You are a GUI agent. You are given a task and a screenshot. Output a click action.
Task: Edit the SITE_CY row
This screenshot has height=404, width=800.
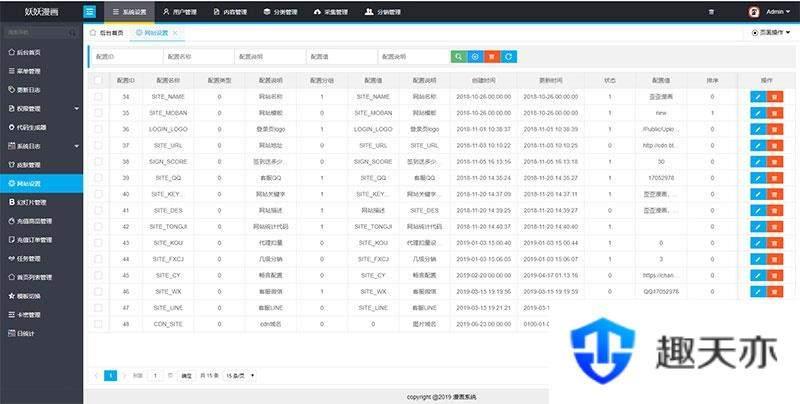click(x=758, y=275)
